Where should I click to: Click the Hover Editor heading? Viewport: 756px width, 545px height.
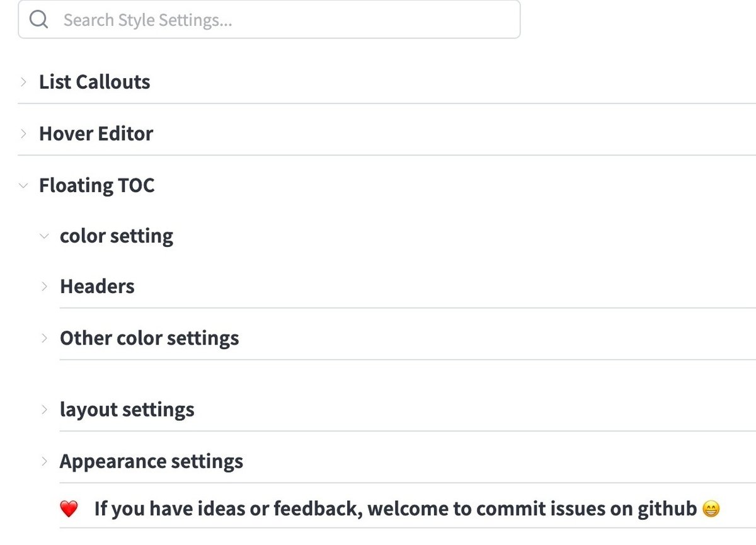point(96,134)
